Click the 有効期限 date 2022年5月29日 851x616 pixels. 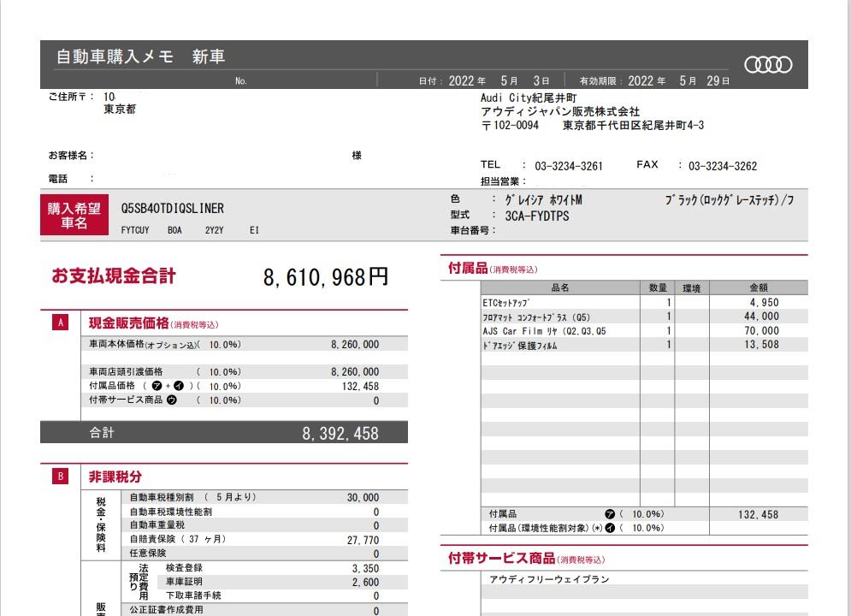point(678,81)
